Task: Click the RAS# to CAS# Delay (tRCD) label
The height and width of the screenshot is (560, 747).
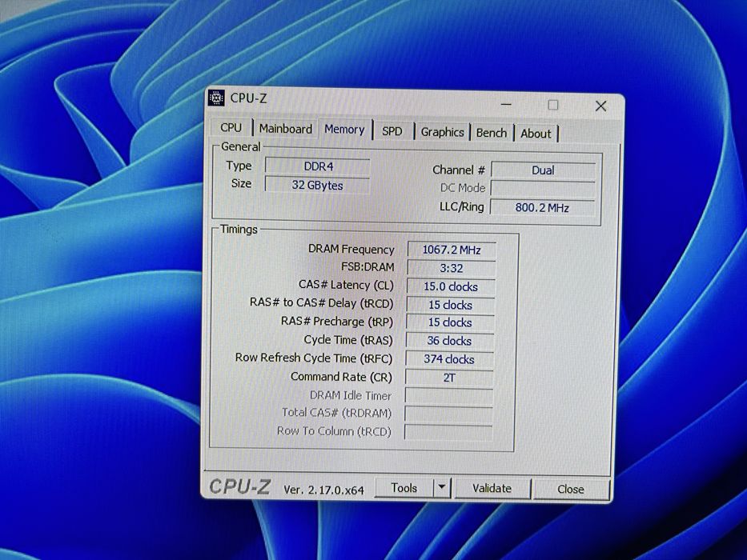Action: [x=322, y=303]
